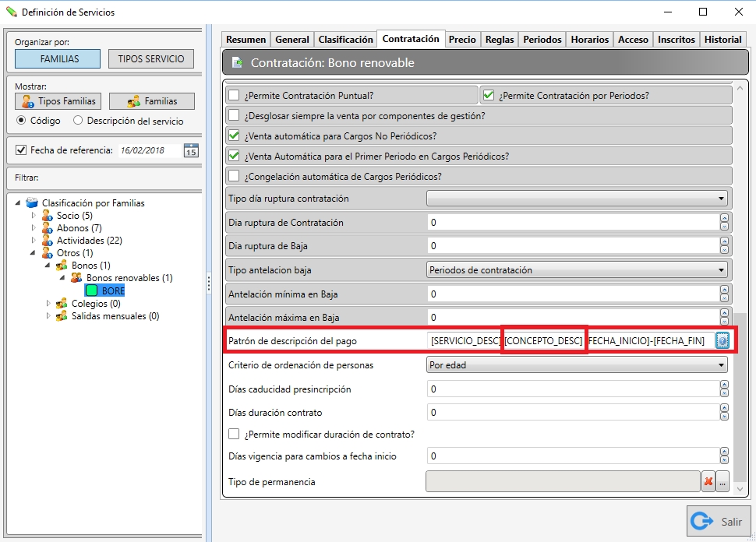Select green BORE service icon in tree

[x=91, y=290]
